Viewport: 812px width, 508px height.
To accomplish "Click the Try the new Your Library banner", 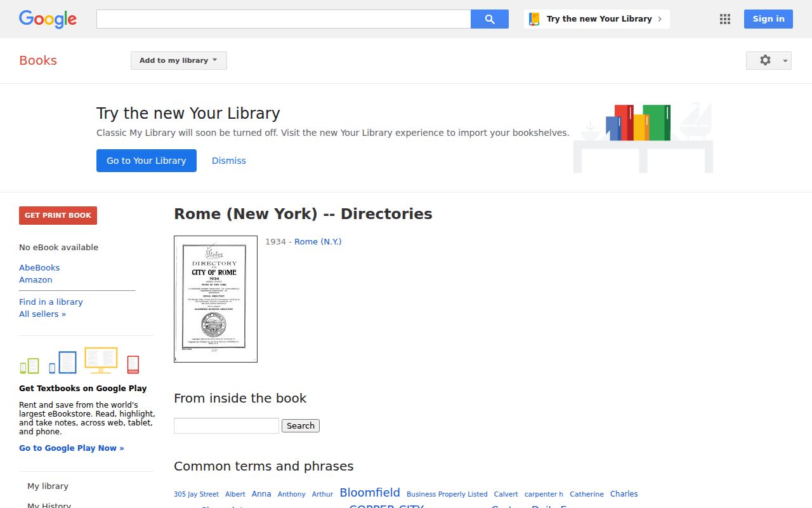I will 597,19.
